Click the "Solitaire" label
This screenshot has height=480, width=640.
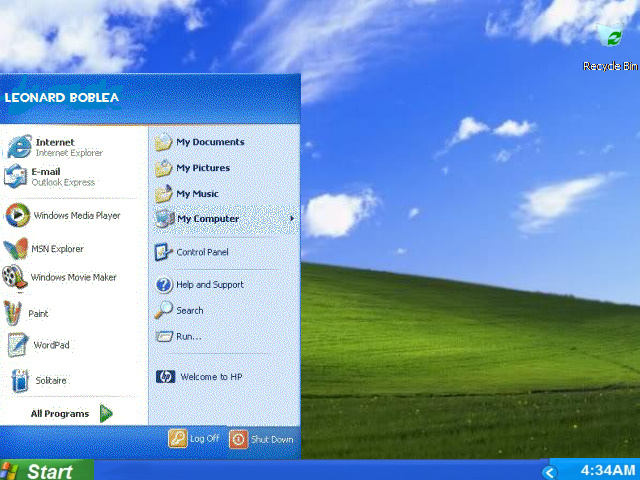pyautogui.click(x=51, y=380)
